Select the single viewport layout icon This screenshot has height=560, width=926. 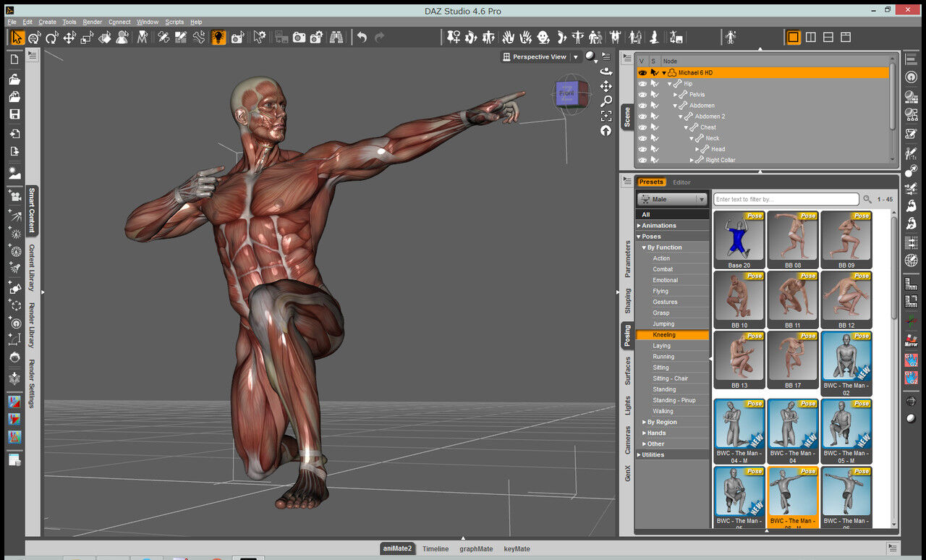point(794,38)
